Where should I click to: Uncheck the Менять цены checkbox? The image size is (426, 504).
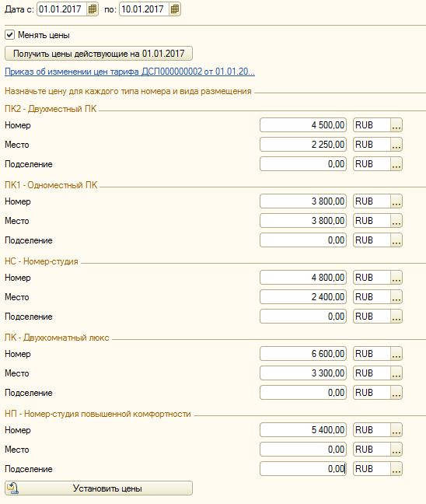(x=9, y=35)
